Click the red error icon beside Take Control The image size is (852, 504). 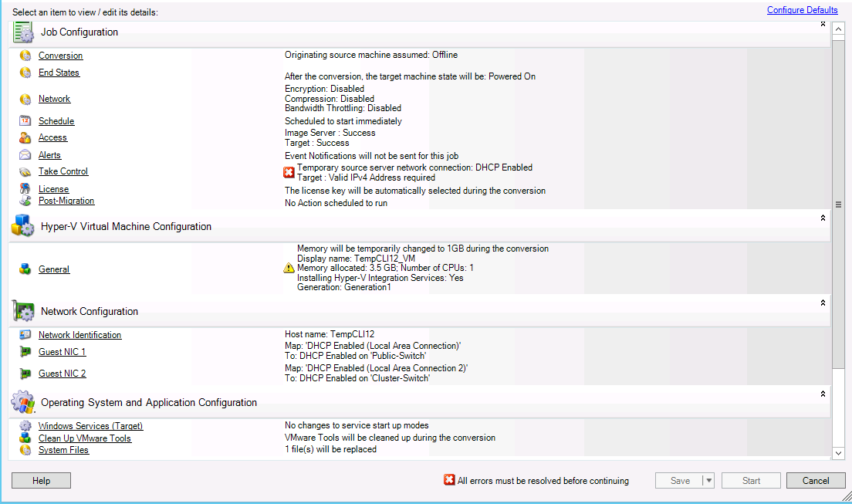tap(289, 172)
